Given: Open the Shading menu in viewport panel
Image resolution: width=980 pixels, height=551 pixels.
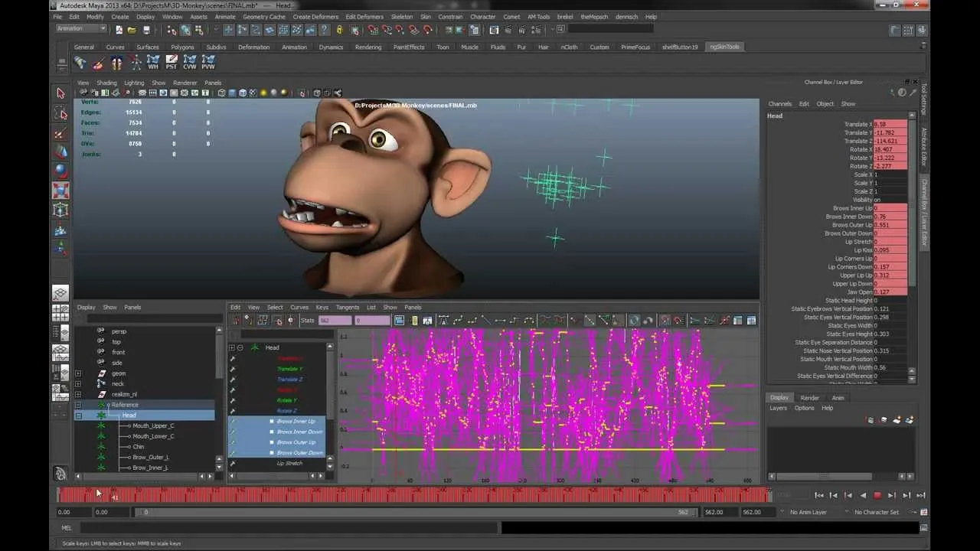Looking at the screenshot, I should click(x=106, y=83).
